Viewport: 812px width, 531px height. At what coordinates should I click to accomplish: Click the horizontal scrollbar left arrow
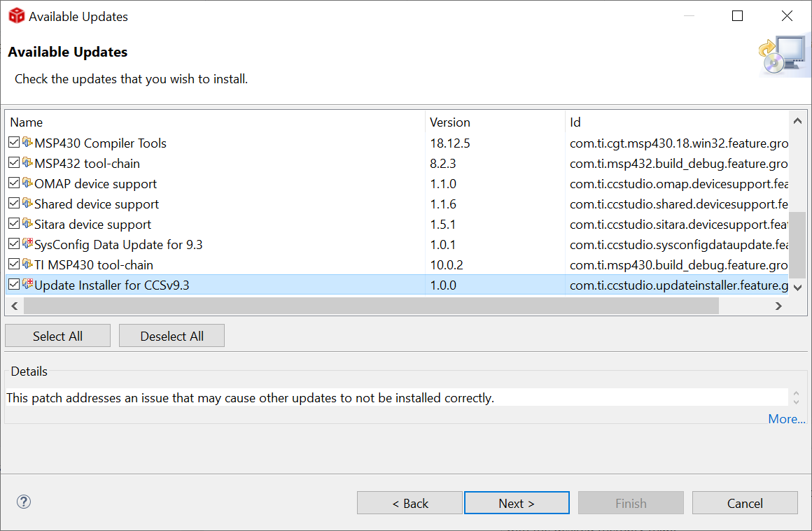[15, 306]
